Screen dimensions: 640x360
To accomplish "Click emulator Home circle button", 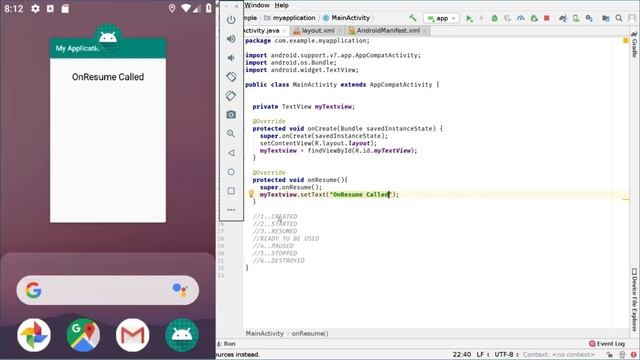I will coord(231,172).
